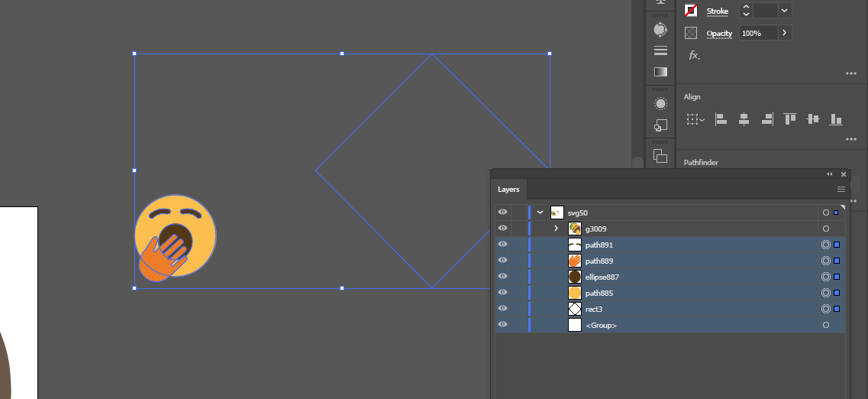The width and height of the screenshot is (868, 399).
Task: Open the Layers panel icon in dock
Action: 660,156
